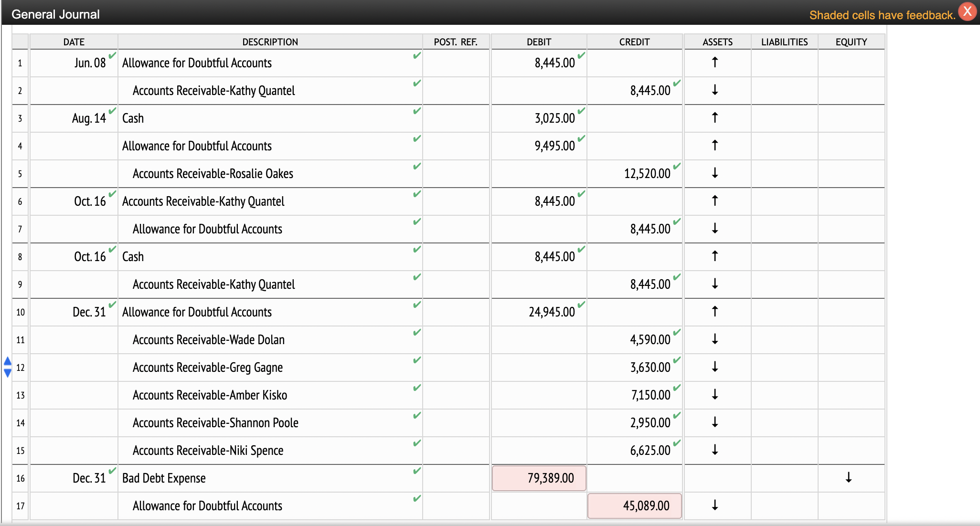The width and height of the screenshot is (980, 526).
Task: Click the Assets up arrow for Dec. 31 Allowance debit
Action: (x=714, y=311)
